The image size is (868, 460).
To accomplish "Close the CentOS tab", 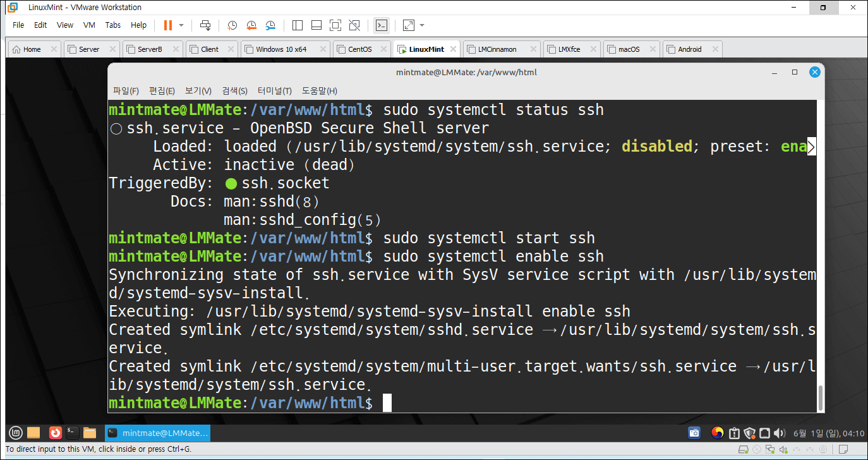I will click(385, 49).
